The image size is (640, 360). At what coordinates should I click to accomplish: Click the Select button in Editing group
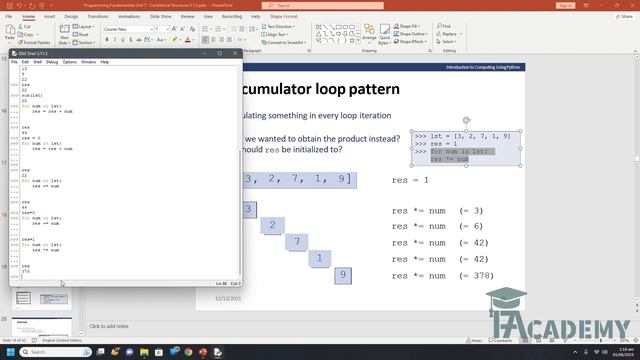point(447,42)
